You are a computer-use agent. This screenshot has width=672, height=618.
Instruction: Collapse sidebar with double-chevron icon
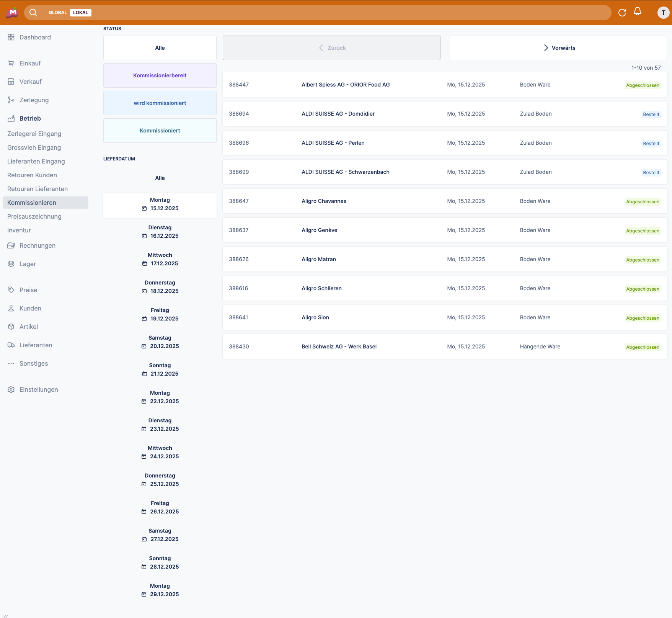[6, 616]
